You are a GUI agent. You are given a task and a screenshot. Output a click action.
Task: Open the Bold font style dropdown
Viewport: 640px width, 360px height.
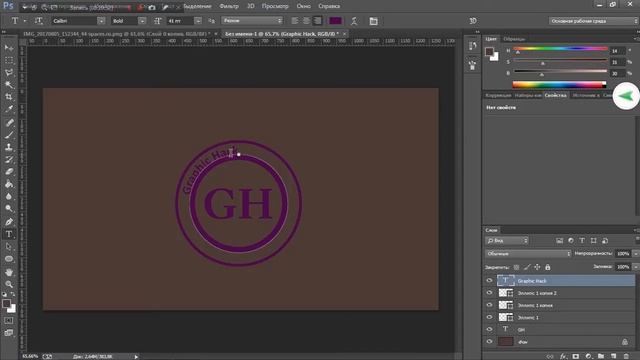click(x=142, y=21)
